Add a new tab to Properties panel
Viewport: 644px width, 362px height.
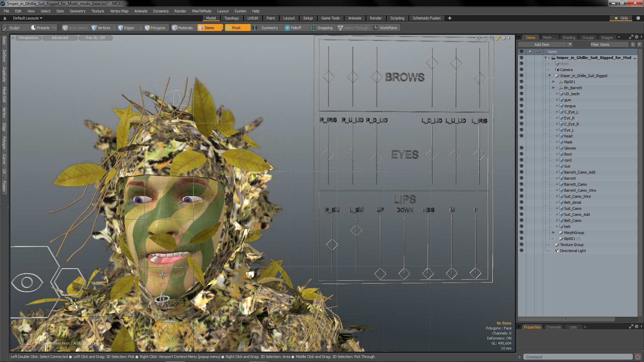[585, 327]
